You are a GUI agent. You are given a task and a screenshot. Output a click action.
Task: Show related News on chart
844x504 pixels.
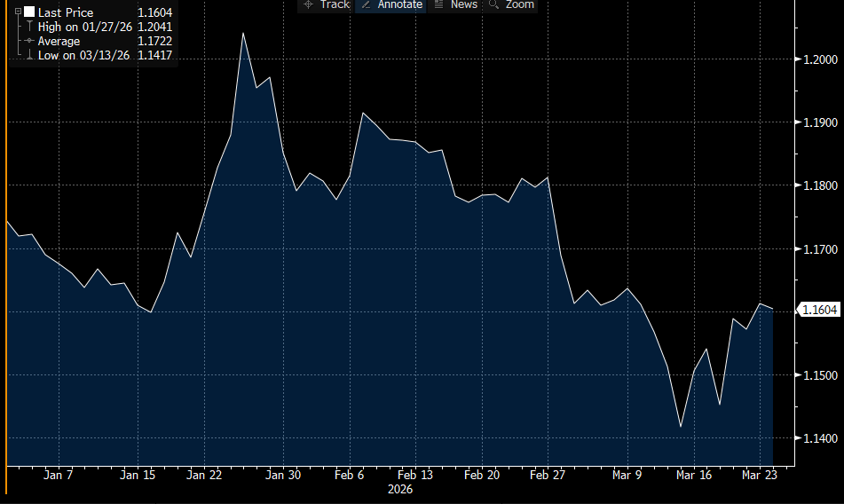click(x=455, y=4)
